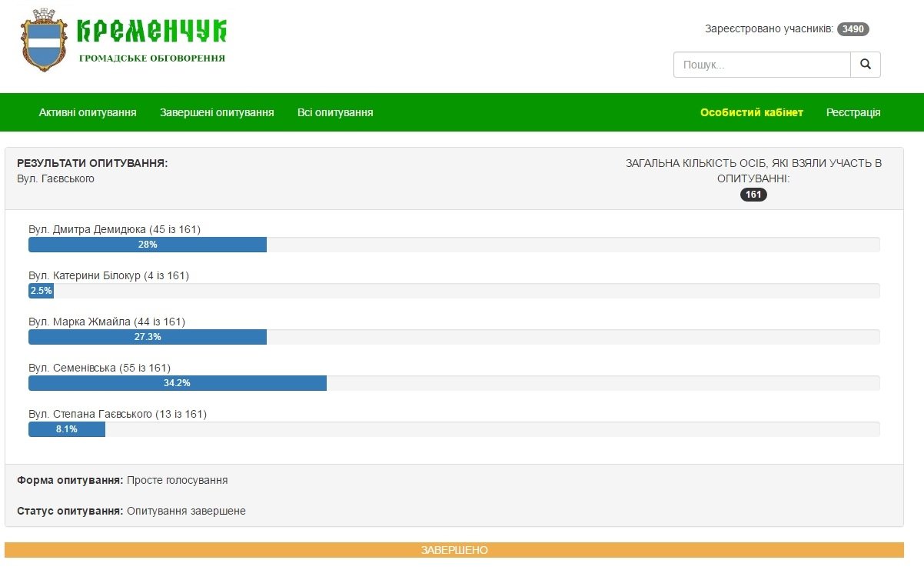Click the magnifying glass search button

tap(865, 65)
